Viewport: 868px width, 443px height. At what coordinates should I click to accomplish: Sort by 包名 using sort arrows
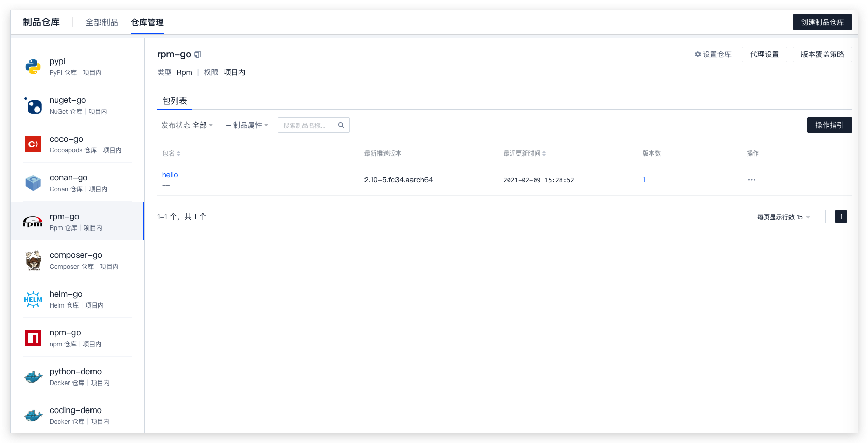[x=178, y=154]
